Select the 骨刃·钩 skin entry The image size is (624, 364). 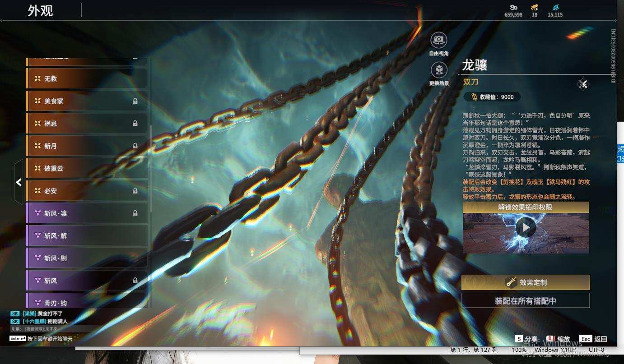point(87,301)
